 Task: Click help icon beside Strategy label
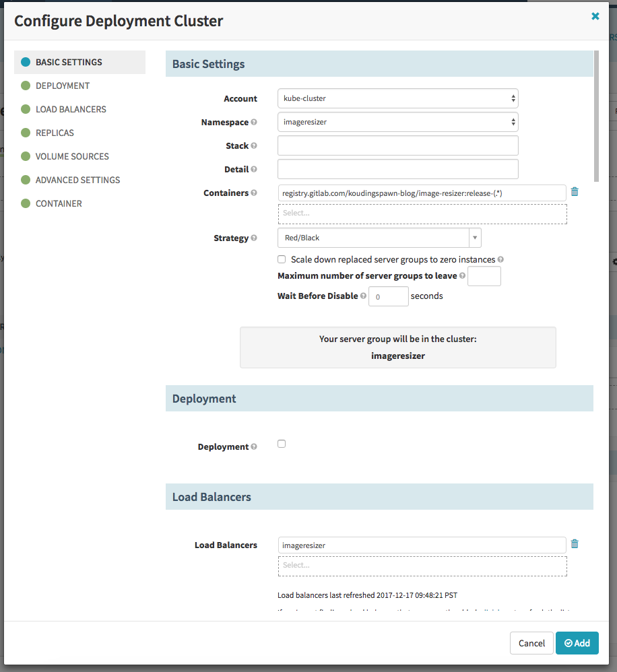254,238
